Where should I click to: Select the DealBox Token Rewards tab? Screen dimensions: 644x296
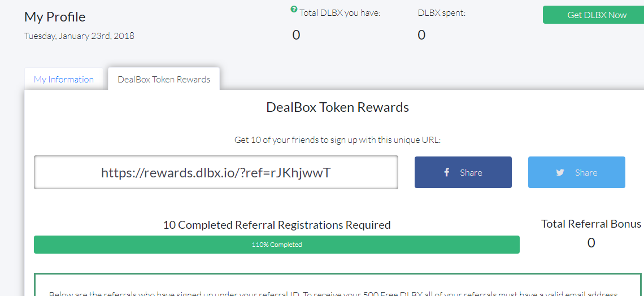click(164, 80)
